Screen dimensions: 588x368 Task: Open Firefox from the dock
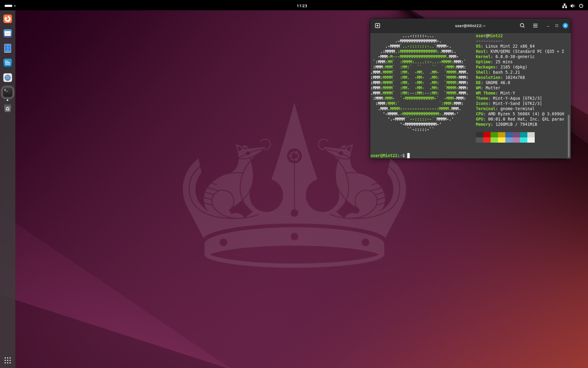8,19
